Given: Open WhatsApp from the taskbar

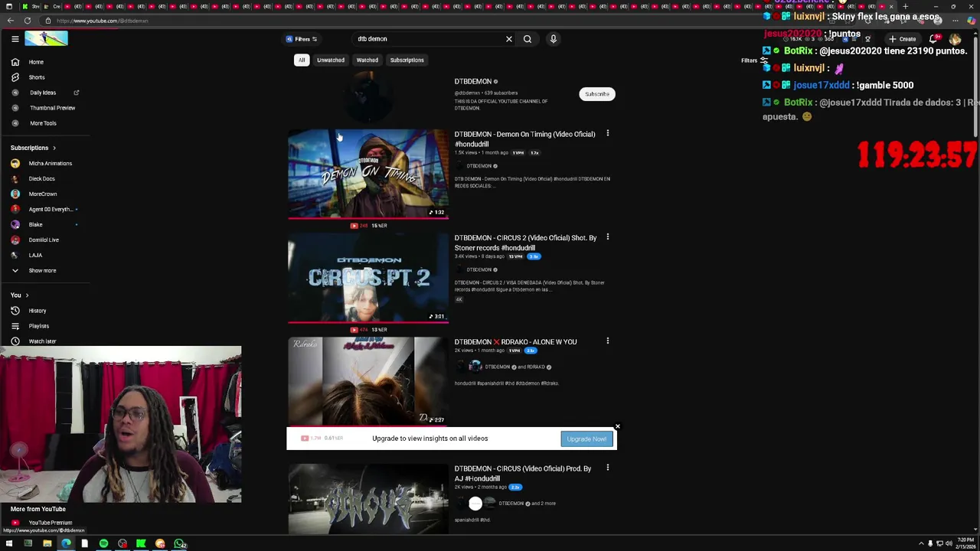Looking at the screenshot, I should click(x=178, y=544).
